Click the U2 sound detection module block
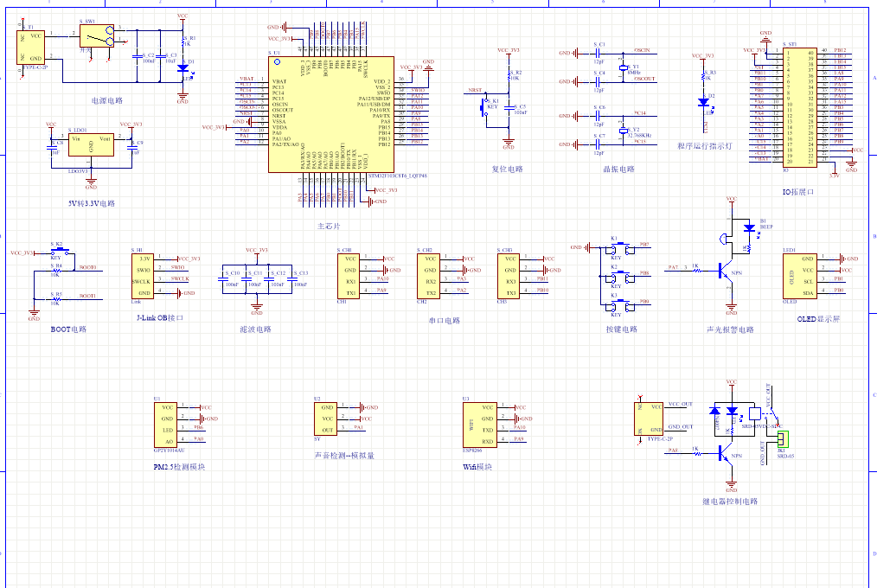877x588 pixels. 326,419
